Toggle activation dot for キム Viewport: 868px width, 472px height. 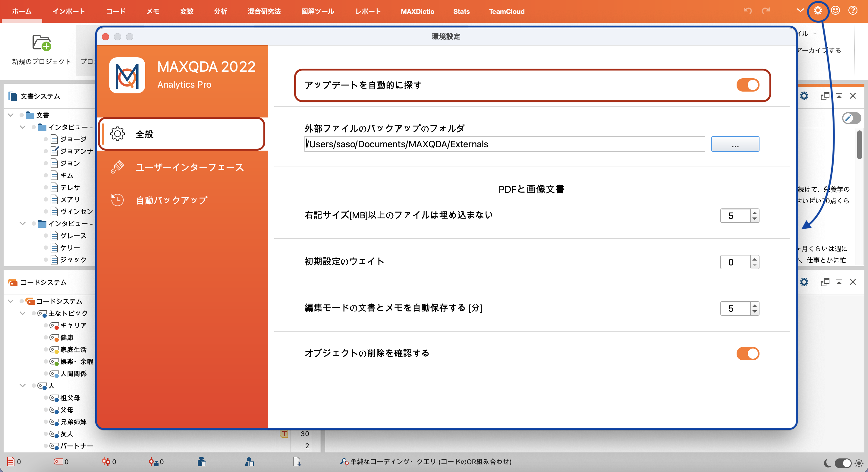pos(46,175)
